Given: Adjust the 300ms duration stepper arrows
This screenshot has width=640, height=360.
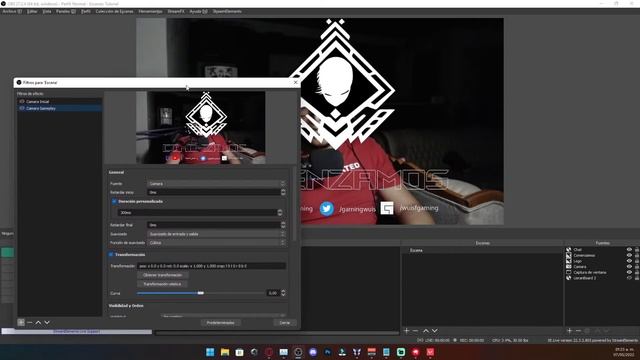Looking at the screenshot, I should click(280, 212).
